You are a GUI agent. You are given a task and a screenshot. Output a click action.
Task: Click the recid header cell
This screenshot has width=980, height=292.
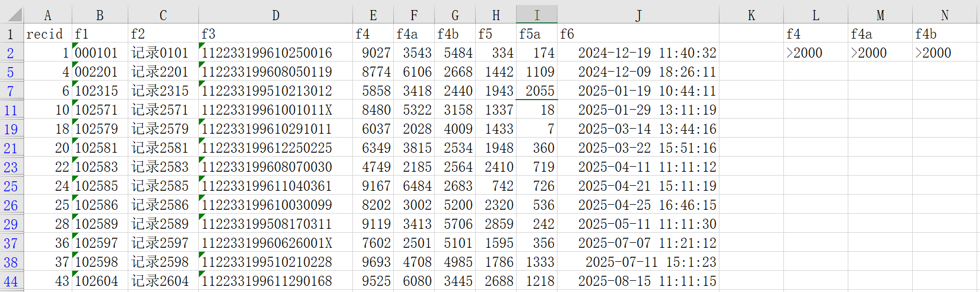tap(48, 34)
